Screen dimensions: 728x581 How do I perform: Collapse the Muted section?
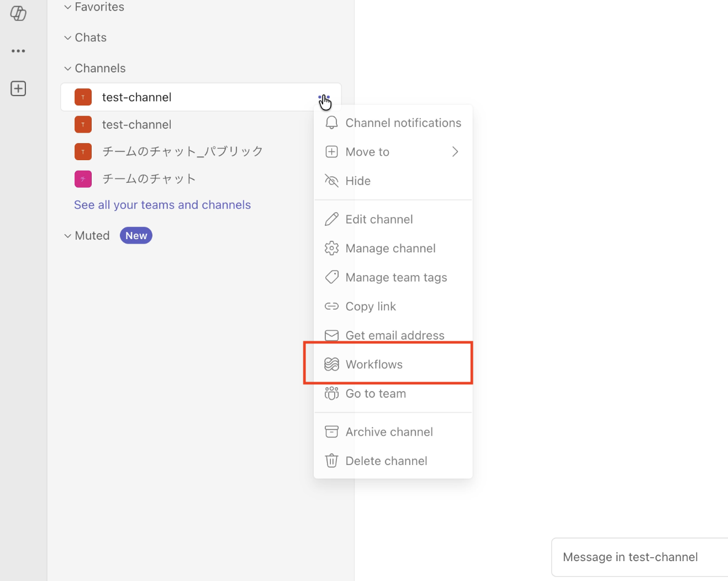pos(67,236)
